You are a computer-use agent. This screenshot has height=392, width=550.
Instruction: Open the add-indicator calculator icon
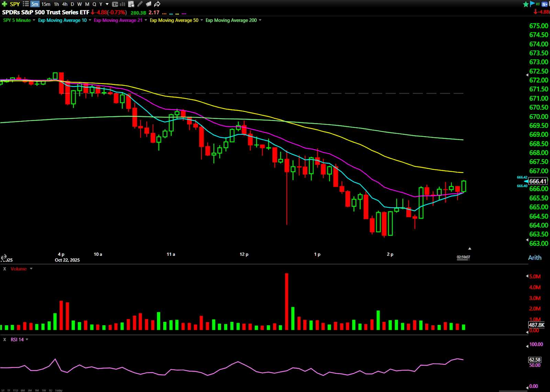click(131, 4)
